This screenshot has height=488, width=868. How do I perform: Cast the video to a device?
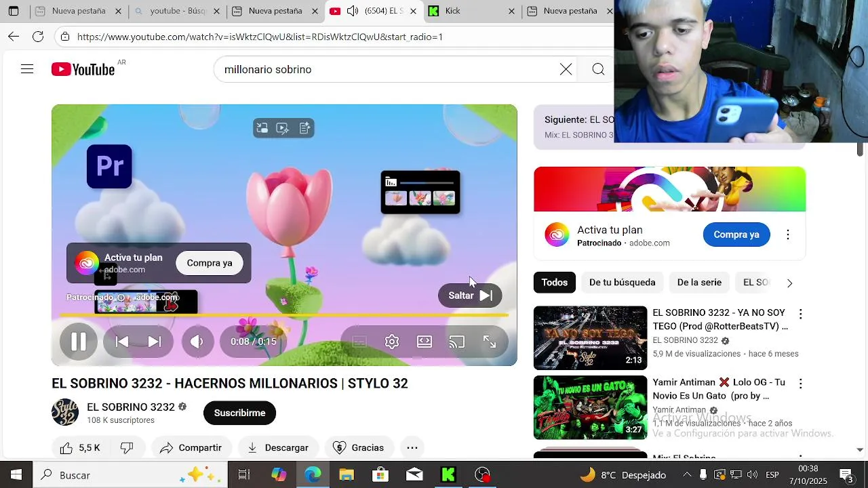[457, 342]
